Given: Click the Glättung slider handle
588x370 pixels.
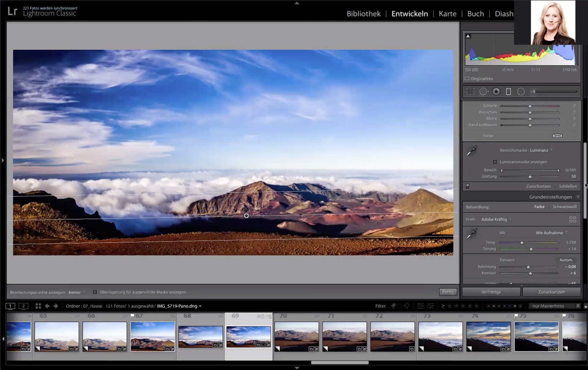Looking at the screenshot, I should (x=530, y=177).
